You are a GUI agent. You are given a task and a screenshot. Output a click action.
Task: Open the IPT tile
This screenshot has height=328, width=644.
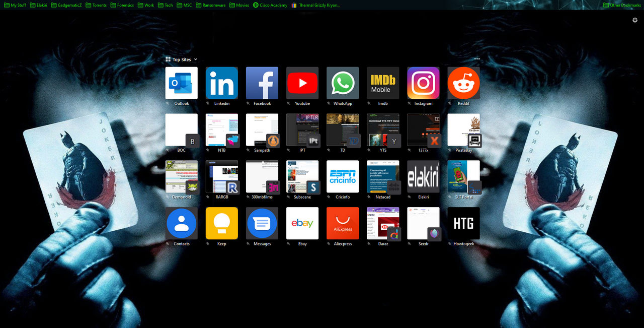[302, 130]
